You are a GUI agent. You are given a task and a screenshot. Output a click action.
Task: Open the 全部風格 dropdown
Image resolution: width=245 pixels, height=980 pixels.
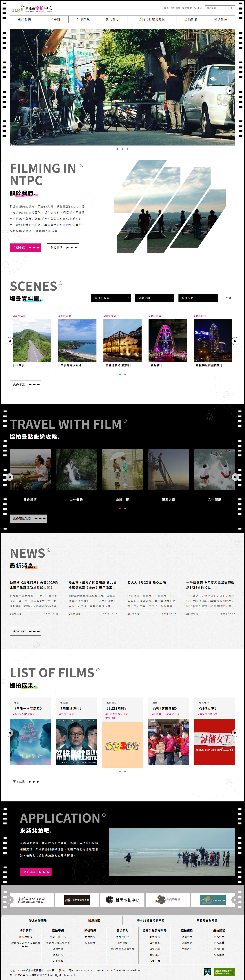pyautogui.click(x=198, y=298)
